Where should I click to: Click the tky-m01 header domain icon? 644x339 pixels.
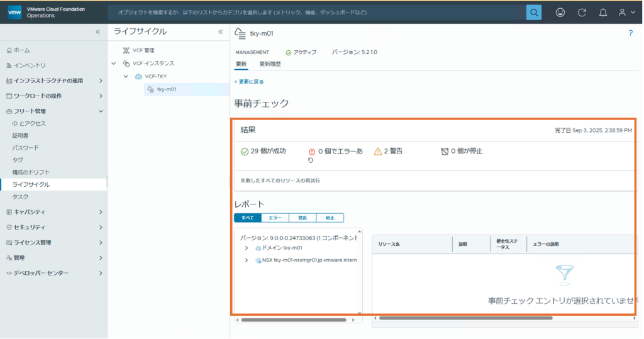click(240, 34)
